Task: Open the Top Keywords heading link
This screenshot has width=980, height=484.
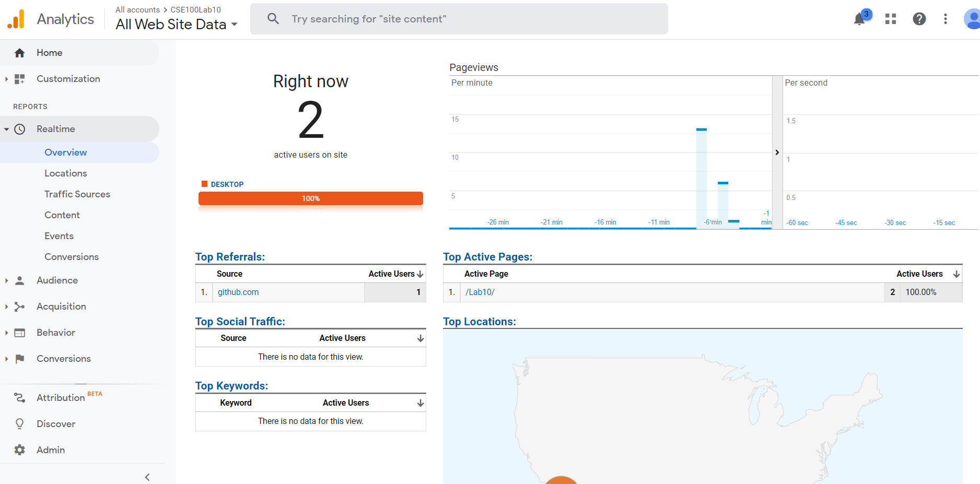Action: click(231, 386)
